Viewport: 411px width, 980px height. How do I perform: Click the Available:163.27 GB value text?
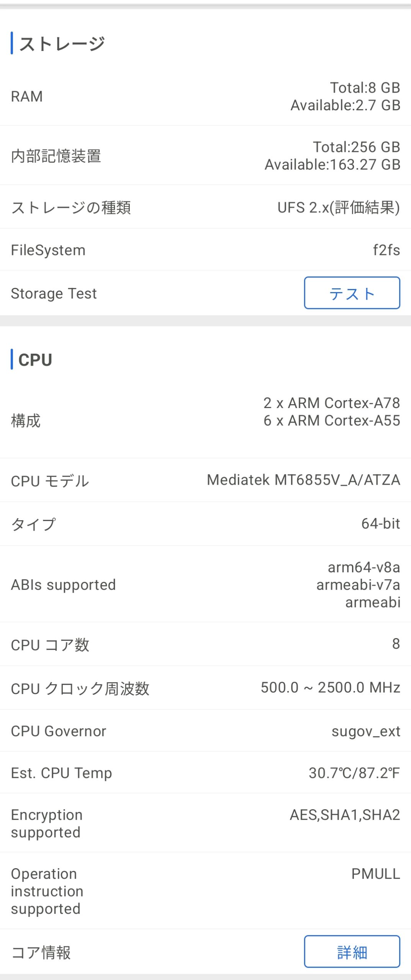click(x=332, y=165)
